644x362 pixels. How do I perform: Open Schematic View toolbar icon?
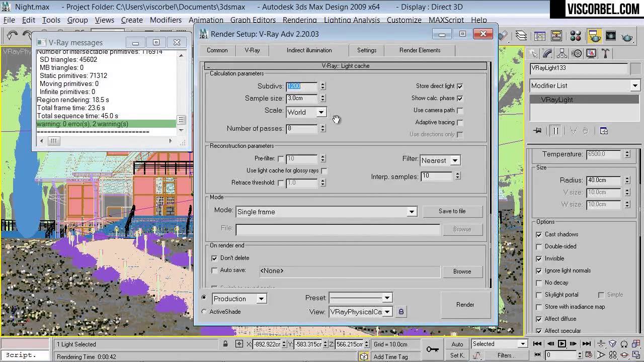pyautogui.click(x=556, y=36)
